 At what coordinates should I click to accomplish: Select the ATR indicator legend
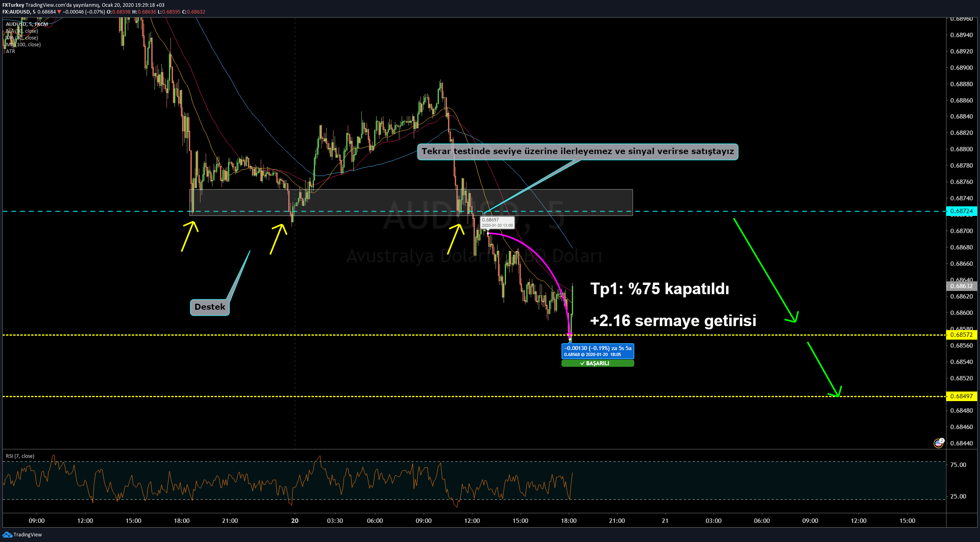pyautogui.click(x=10, y=51)
